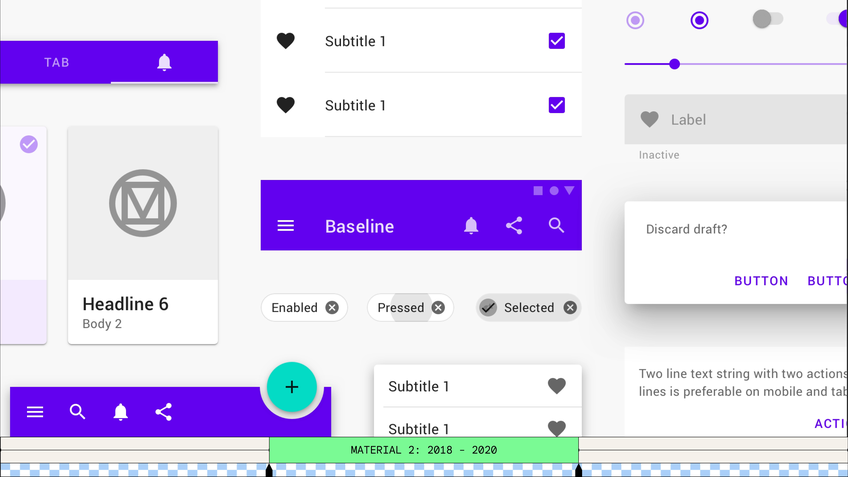Click the heart icon in second checked Subtitle 1 row
848x477 pixels.
click(286, 105)
